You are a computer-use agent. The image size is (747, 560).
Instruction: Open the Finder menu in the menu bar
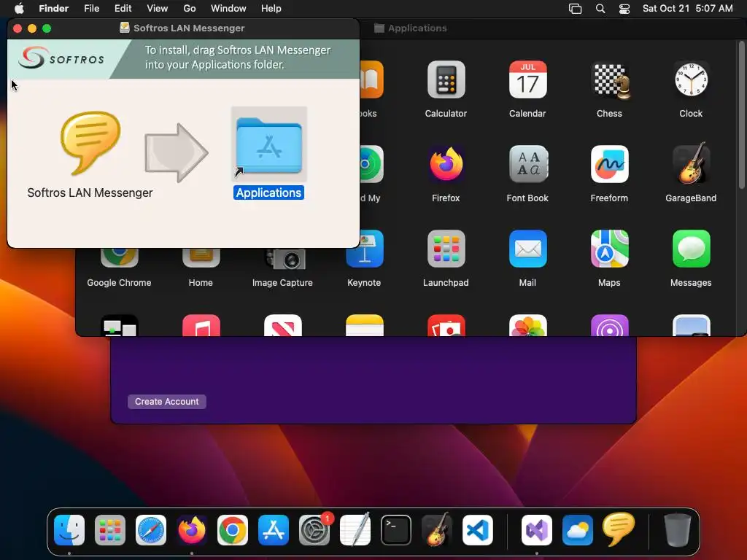(x=54, y=9)
